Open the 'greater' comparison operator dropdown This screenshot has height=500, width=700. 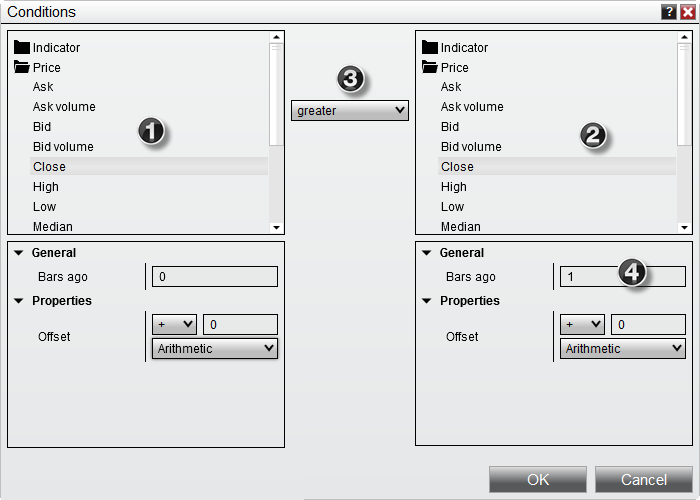coord(350,111)
